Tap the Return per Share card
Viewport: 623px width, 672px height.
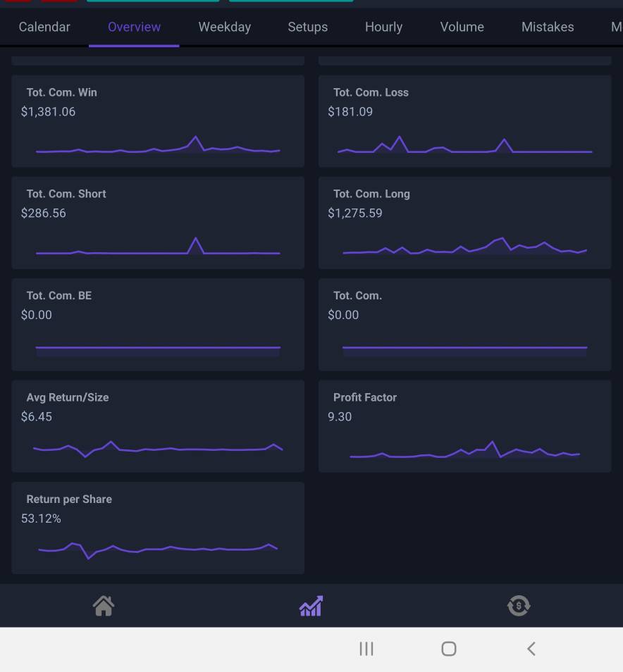158,528
